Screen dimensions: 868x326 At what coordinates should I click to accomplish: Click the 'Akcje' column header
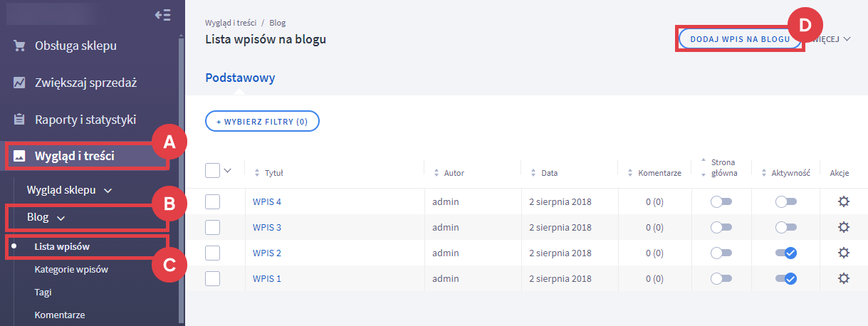[x=839, y=173]
